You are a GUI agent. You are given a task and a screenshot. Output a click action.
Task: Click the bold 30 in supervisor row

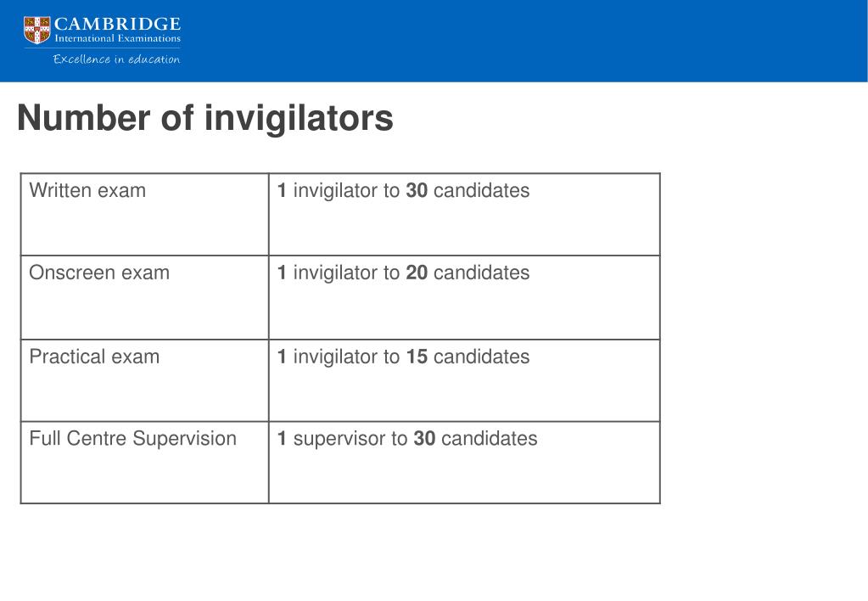(424, 439)
